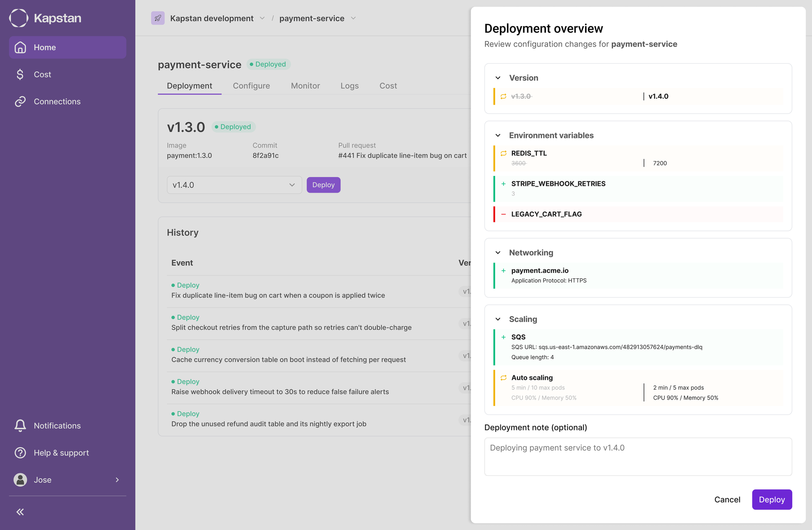The image size is (812, 530).
Task: Switch to the service Cost tab
Action: (388, 86)
